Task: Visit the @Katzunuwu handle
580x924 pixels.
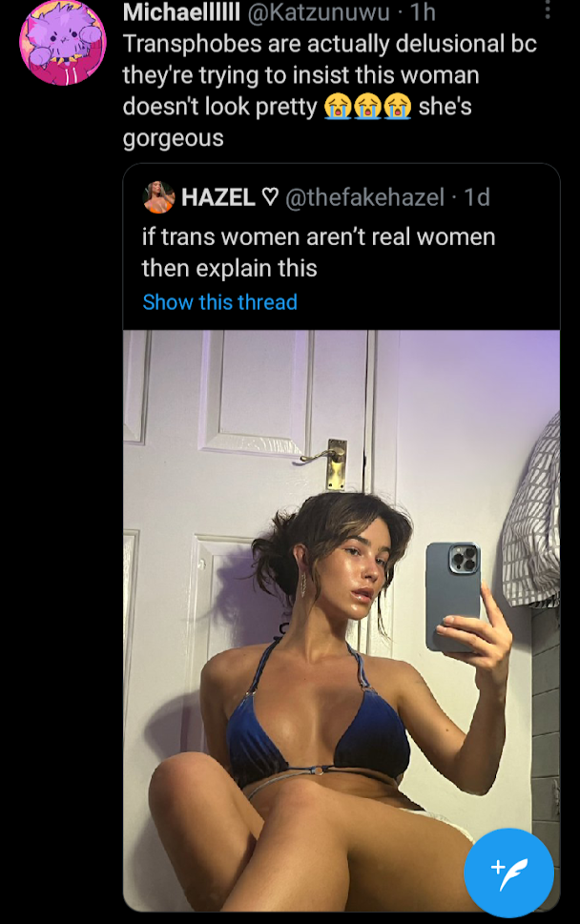Action: coord(319,12)
